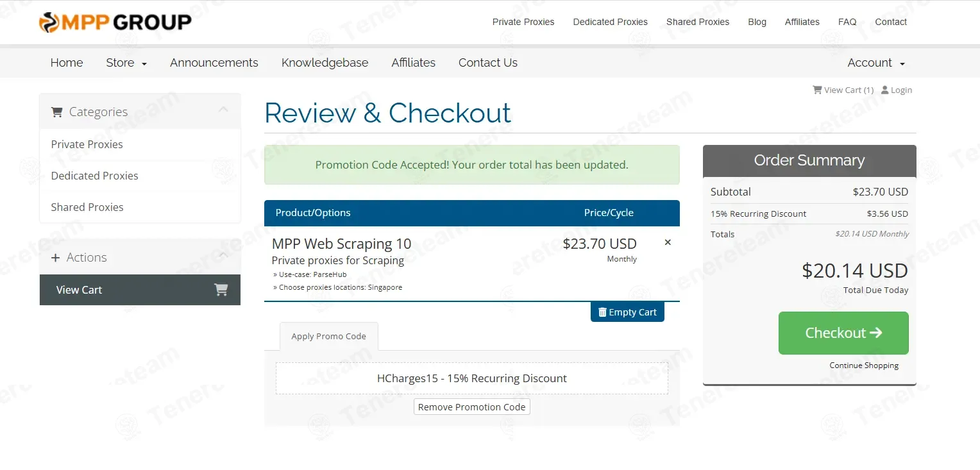Click Remove Promotion Code button
The height and width of the screenshot is (470, 980).
[472, 407]
